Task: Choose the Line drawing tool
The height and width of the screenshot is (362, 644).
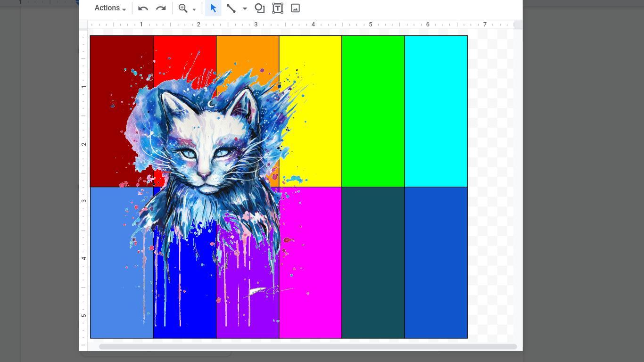Action: pos(231,8)
